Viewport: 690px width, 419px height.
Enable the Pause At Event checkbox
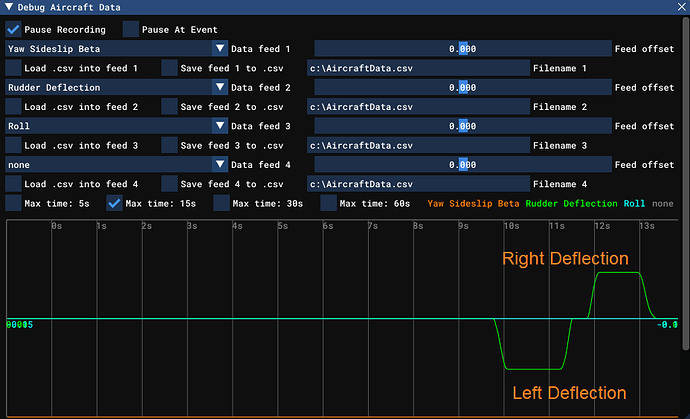coord(131,30)
